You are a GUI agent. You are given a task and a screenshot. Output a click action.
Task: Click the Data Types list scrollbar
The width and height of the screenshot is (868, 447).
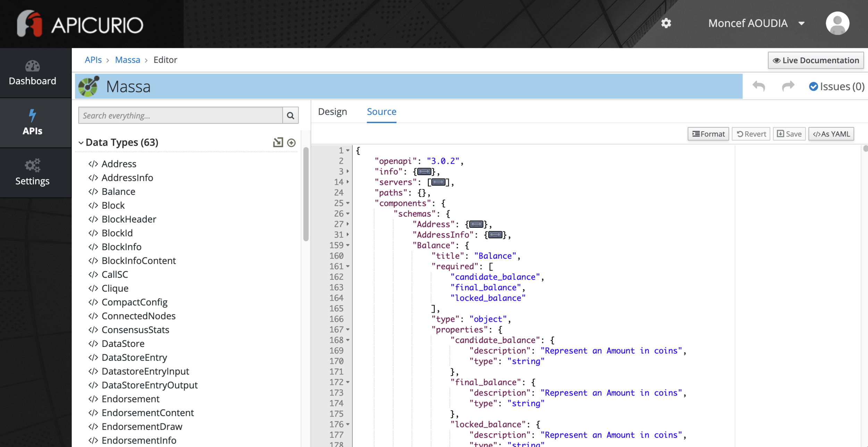point(306,194)
